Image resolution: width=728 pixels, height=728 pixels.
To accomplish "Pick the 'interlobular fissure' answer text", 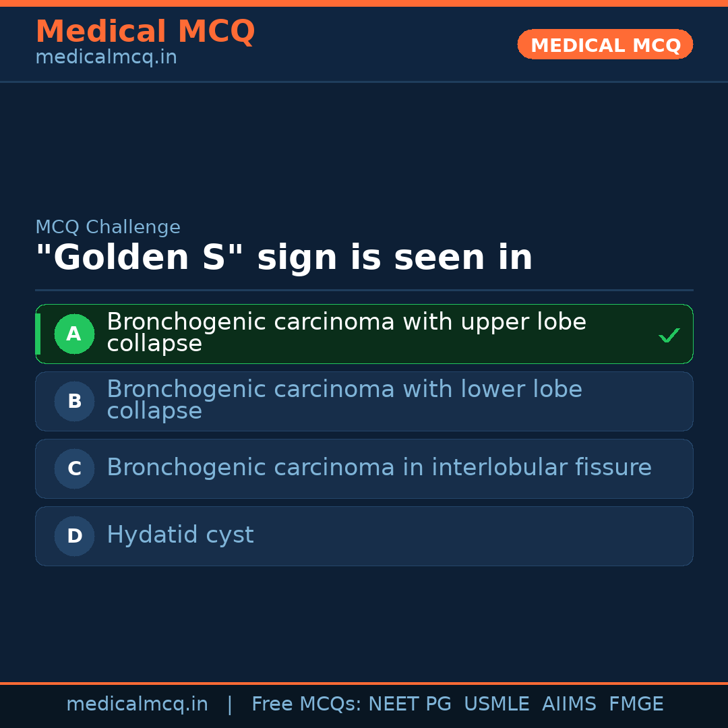I will tap(379, 467).
